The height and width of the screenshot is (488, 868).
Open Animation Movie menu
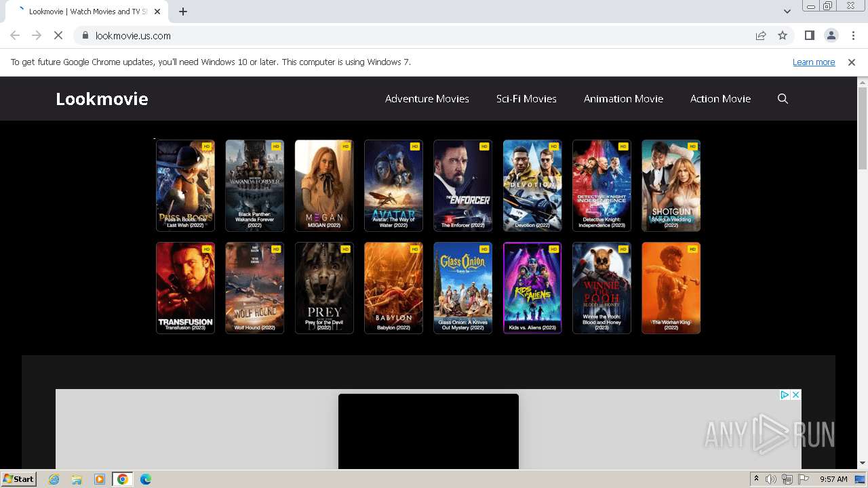point(623,99)
